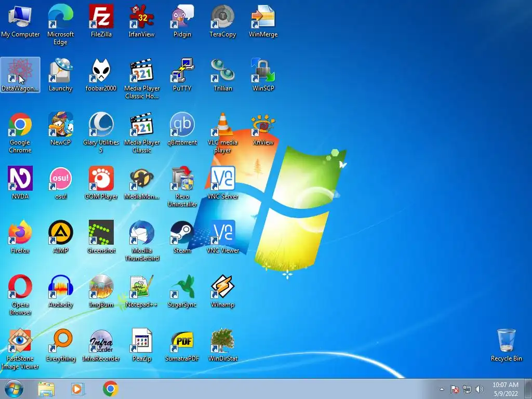Click the SugarSync shortcut icon
532x399 pixels.
[182, 291]
